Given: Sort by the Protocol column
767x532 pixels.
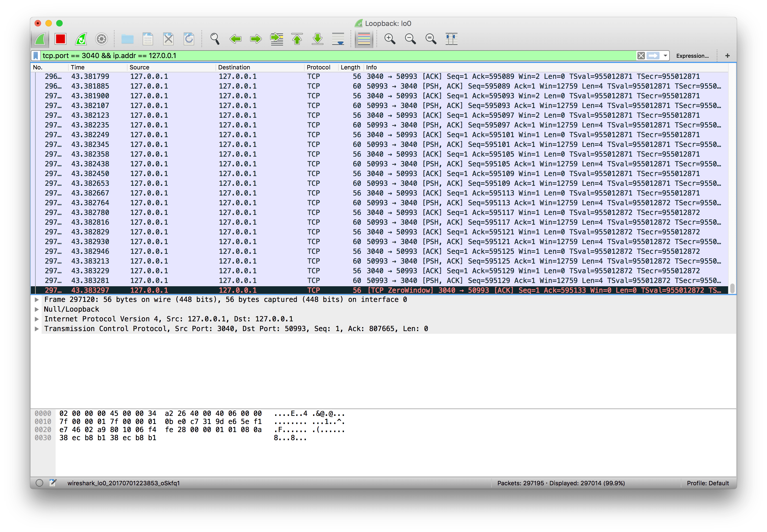Looking at the screenshot, I should pos(321,67).
